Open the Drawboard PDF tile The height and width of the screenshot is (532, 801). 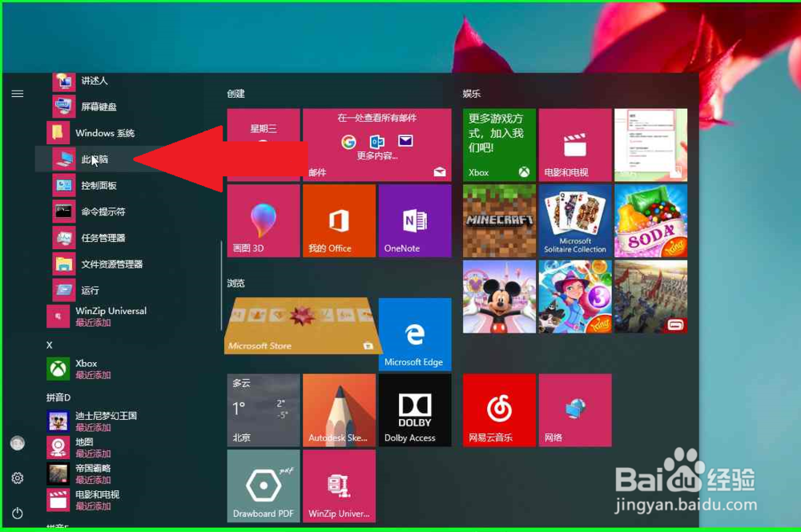pyautogui.click(x=263, y=486)
